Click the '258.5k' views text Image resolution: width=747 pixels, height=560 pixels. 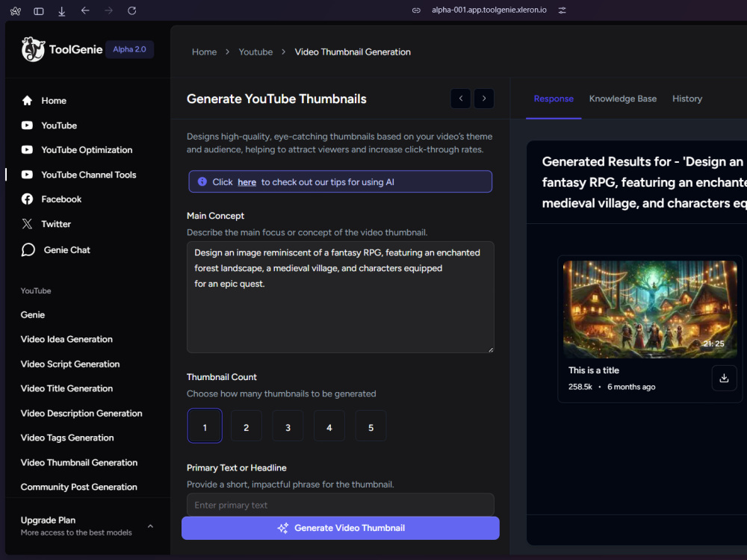(580, 387)
